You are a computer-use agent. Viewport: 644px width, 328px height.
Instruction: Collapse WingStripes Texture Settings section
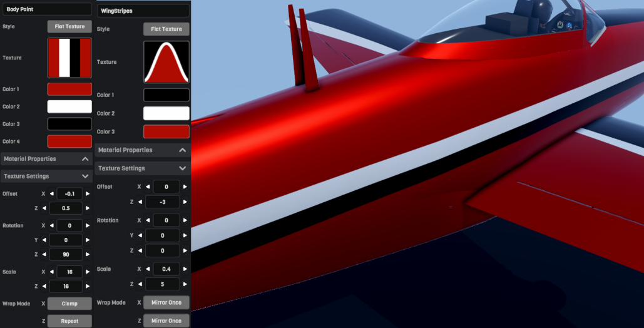(142, 168)
